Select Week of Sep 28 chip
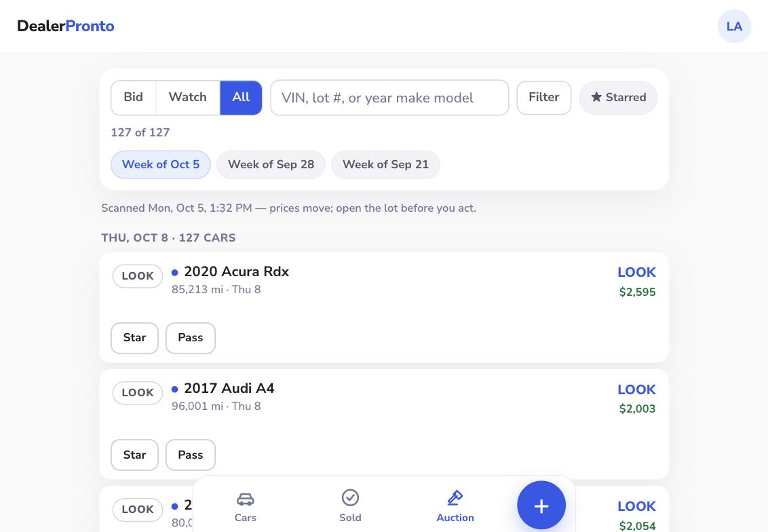768x532 pixels. tap(271, 165)
